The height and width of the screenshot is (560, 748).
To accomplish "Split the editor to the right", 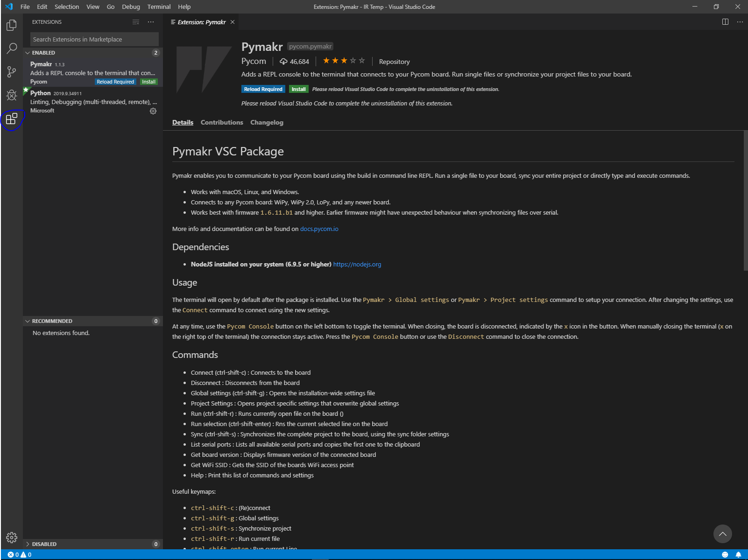I will [x=725, y=22].
